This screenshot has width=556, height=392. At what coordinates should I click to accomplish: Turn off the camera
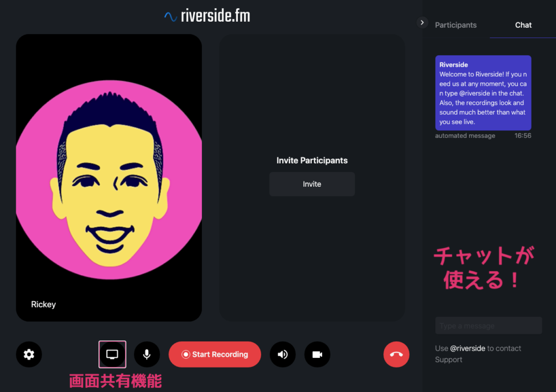click(x=317, y=354)
